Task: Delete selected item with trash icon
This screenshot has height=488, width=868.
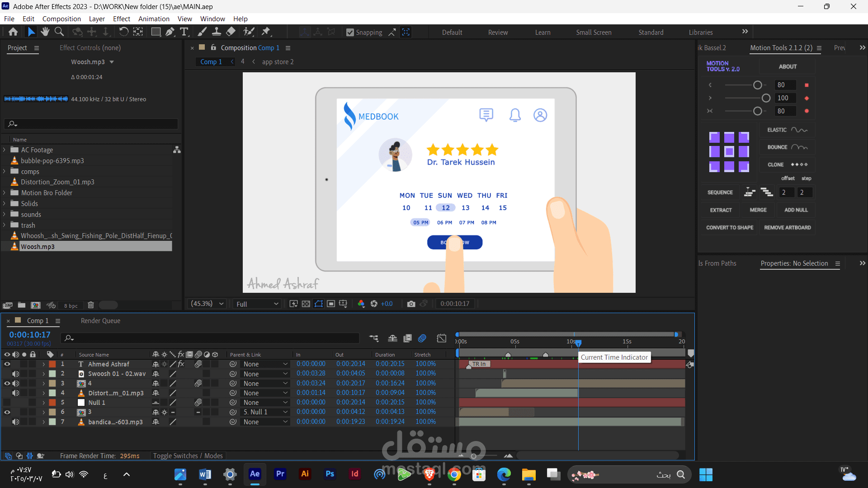Action: (90, 305)
